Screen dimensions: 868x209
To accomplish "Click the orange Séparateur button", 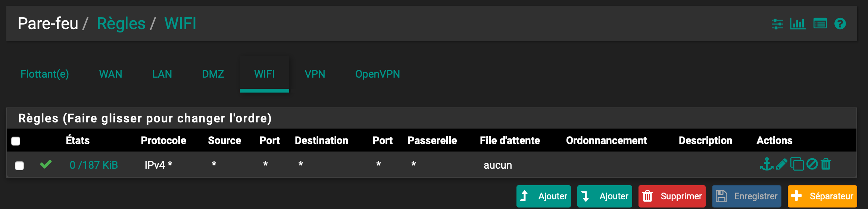I will [x=822, y=196].
